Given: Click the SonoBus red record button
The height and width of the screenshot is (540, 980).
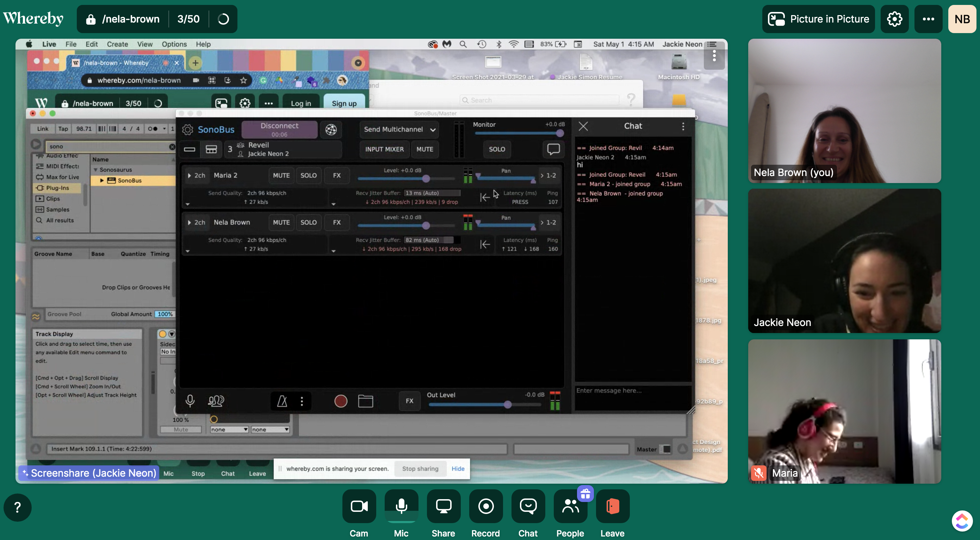Looking at the screenshot, I should [341, 401].
